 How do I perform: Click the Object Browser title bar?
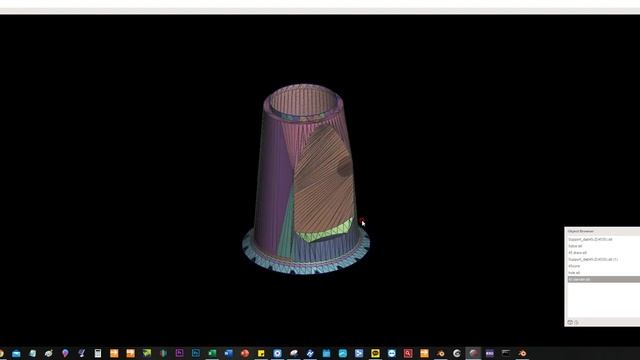602,231
